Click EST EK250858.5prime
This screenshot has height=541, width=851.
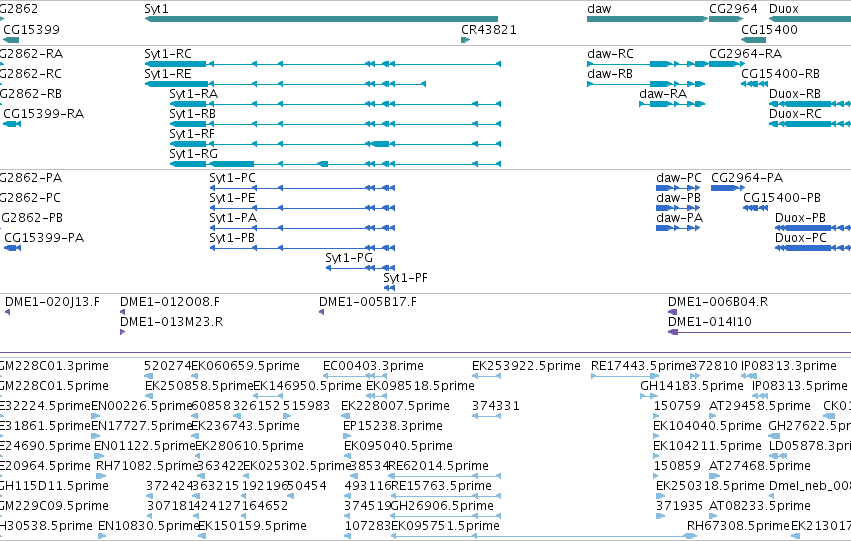[149, 396]
